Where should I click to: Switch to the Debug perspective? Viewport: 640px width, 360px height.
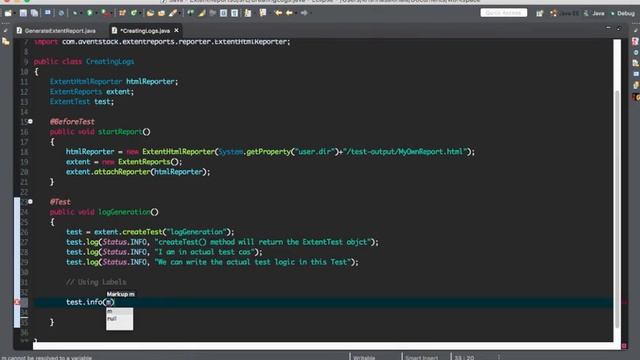coord(623,13)
